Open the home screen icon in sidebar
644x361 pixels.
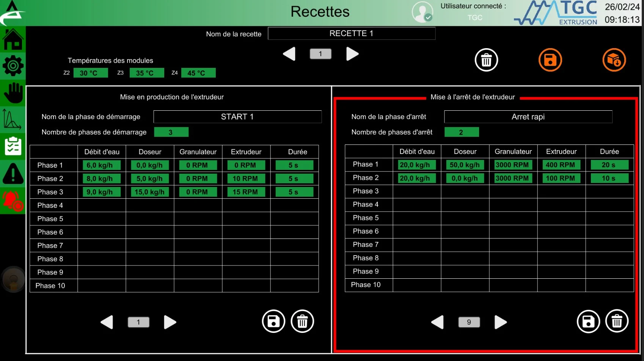(13, 39)
